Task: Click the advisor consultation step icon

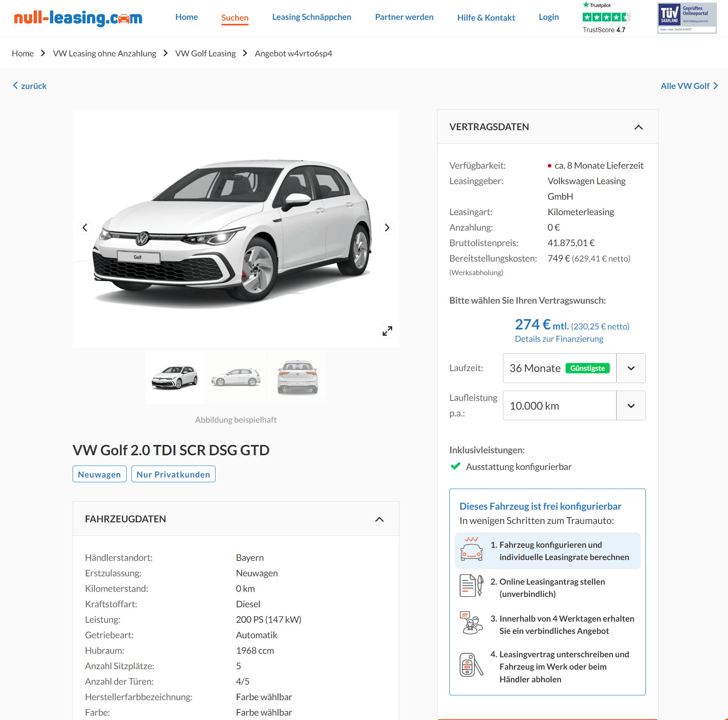Action: tap(471, 622)
